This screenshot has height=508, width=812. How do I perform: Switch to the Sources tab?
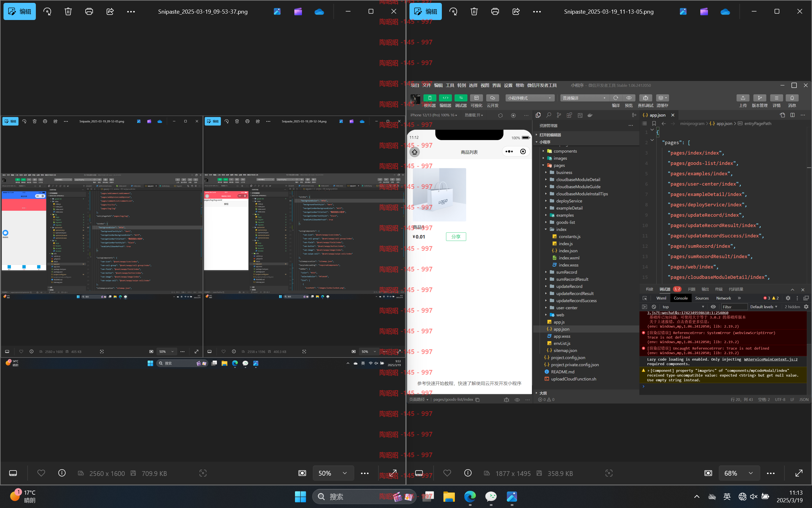point(702,298)
